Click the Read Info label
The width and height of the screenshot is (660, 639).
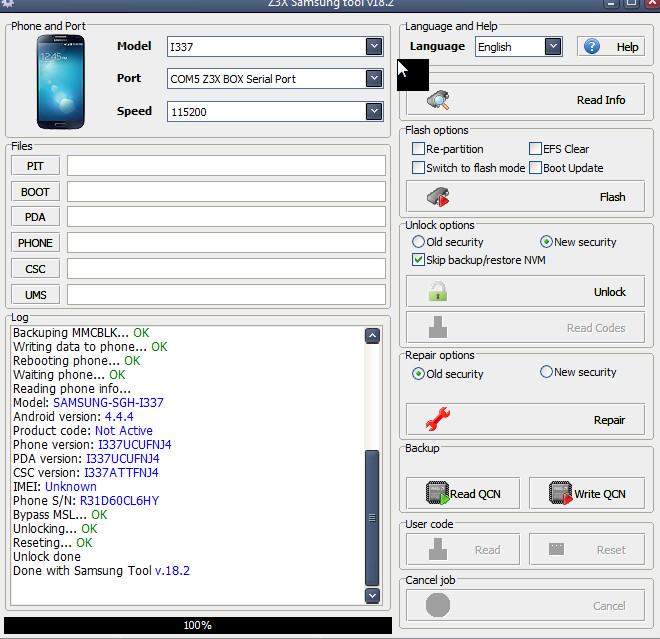601,100
